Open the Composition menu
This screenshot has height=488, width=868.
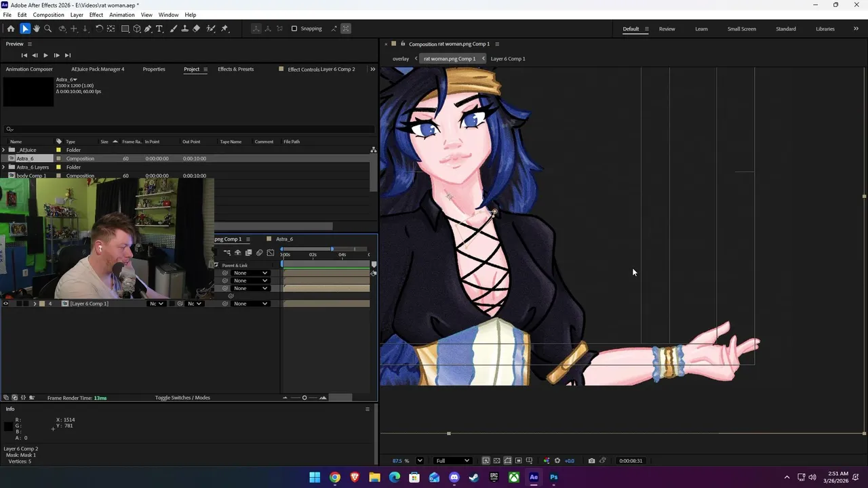pyautogui.click(x=49, y=15)
